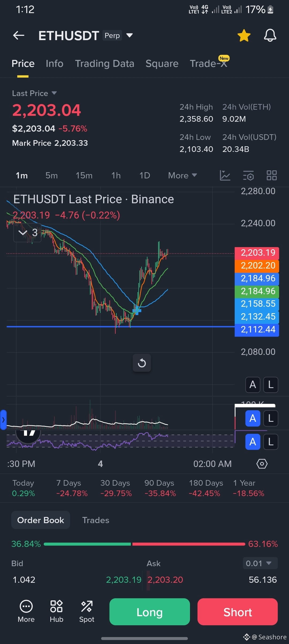Tap the bid ask ratio bar
The image size is (289, 644).
pos(144,544)
